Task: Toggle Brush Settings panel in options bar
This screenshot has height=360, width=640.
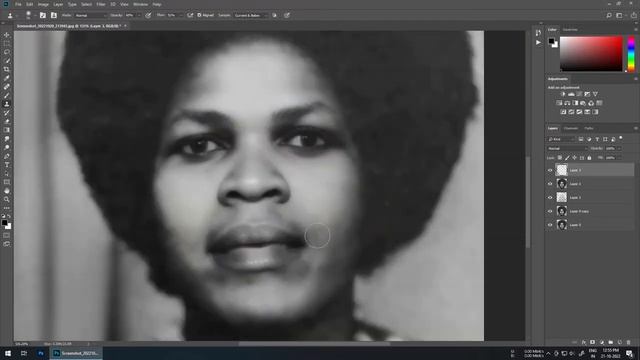Action: (x=43, y=15)
